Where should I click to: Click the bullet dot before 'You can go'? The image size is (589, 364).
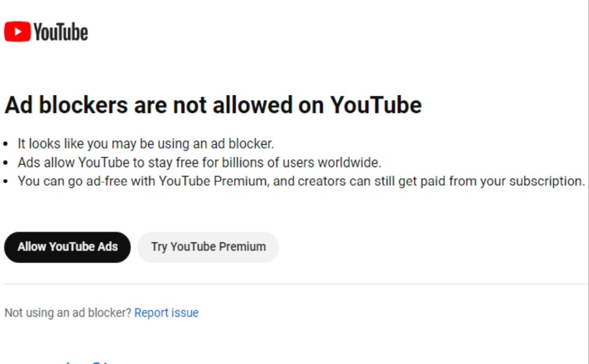(x=5, y=182)
